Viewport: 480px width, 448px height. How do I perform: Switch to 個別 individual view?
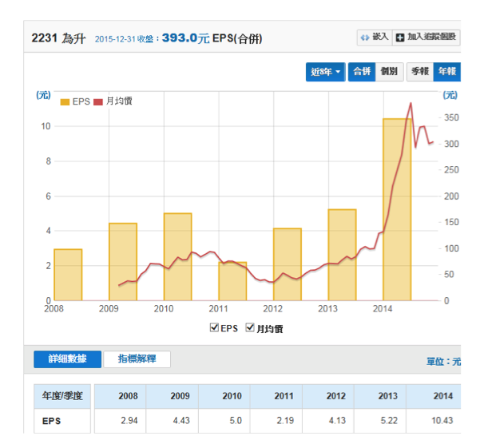tap(389, 72)
